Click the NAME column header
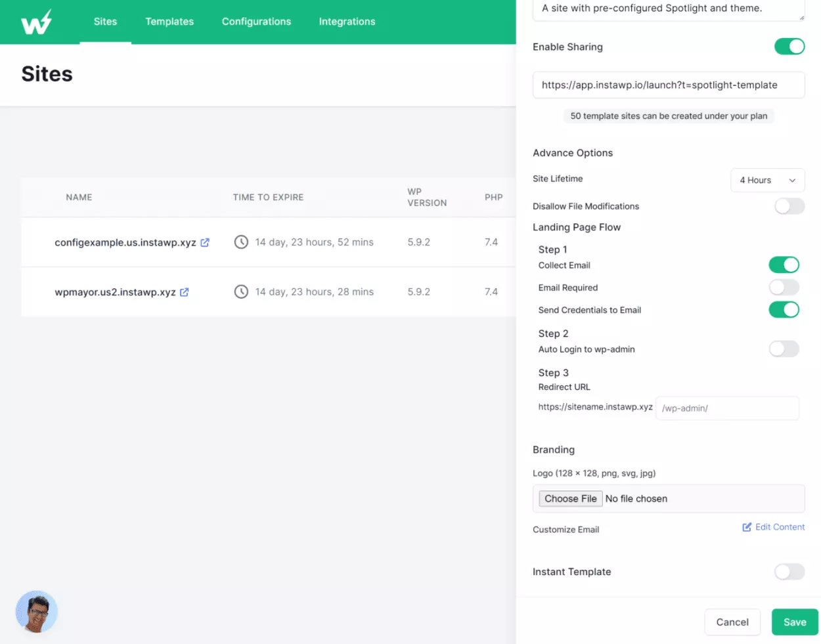The image size is (821, 644). tap(79, 198)
